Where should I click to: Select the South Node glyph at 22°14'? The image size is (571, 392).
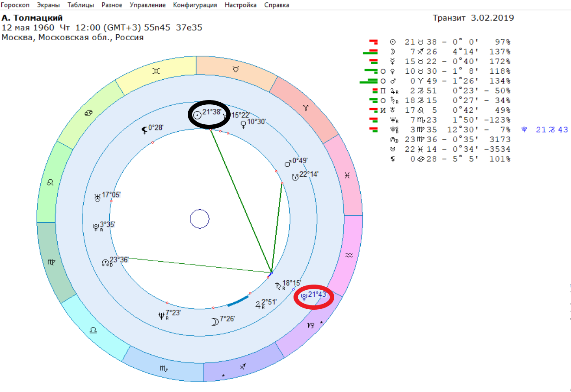(x=295, y=176)
